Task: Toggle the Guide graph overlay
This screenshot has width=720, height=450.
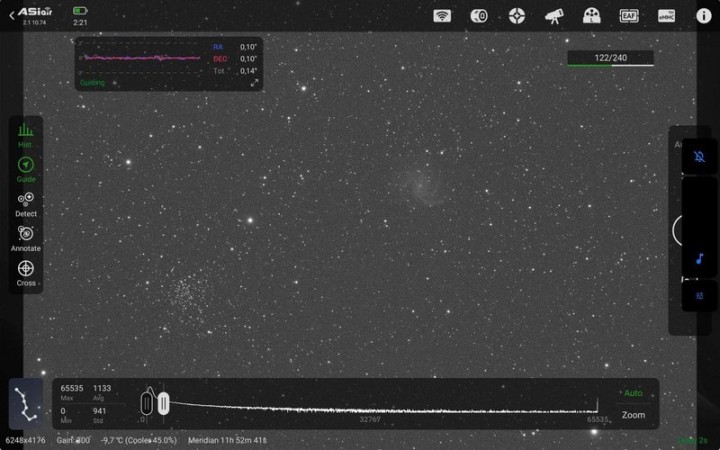Action: [26, 168]
